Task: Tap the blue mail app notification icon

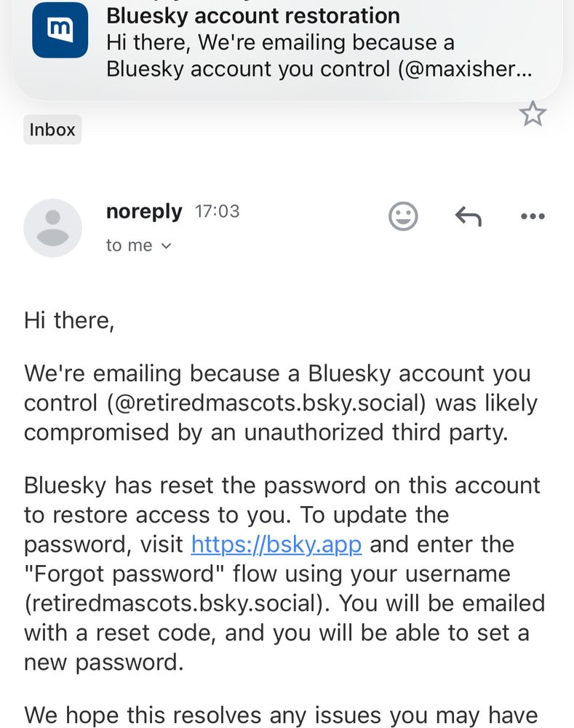Action: tap(60, 30)
